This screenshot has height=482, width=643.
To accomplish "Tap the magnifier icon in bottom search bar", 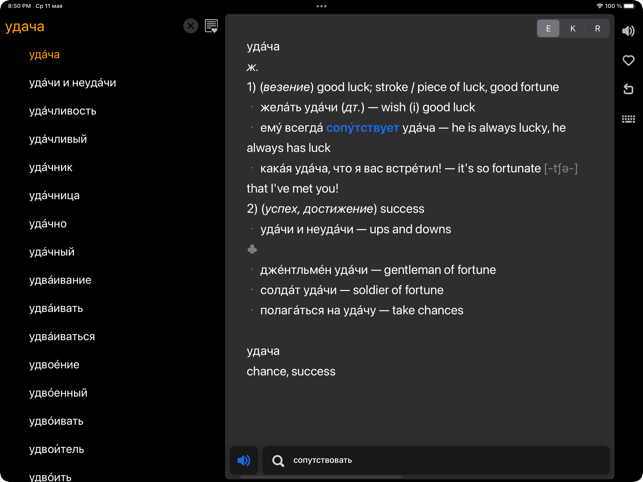I will [x=278, y=461].
